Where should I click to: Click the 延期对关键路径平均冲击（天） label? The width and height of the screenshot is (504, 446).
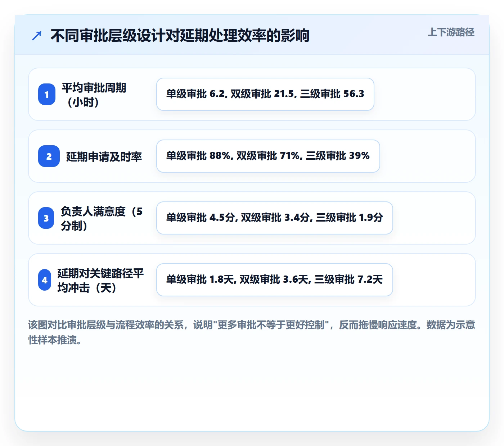pyautogui.click(x=100, y=280)
